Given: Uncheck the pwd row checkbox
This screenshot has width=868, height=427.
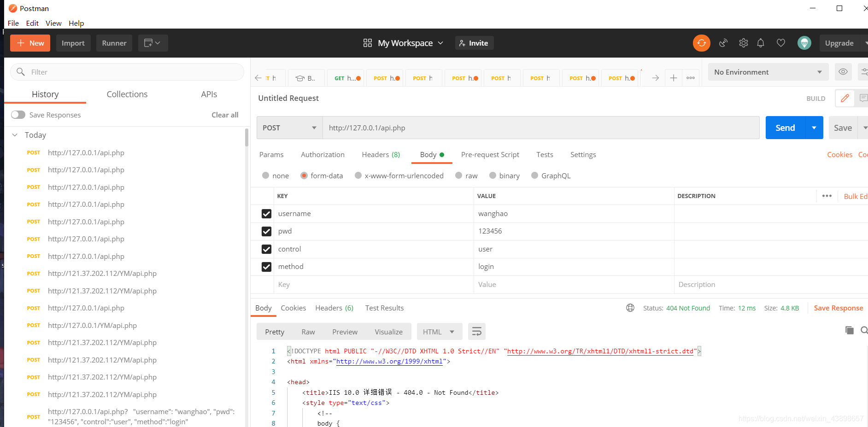Looking at the screenshot, I should pos(266,231).
